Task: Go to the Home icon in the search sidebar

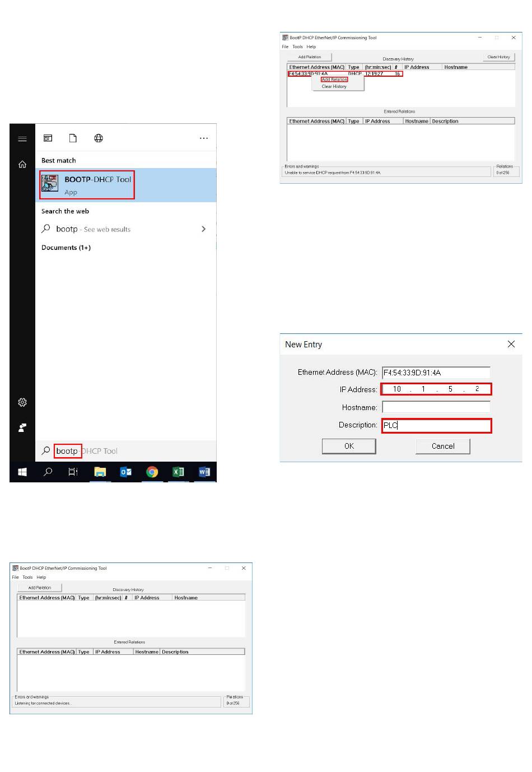Action: click(22, 164)
